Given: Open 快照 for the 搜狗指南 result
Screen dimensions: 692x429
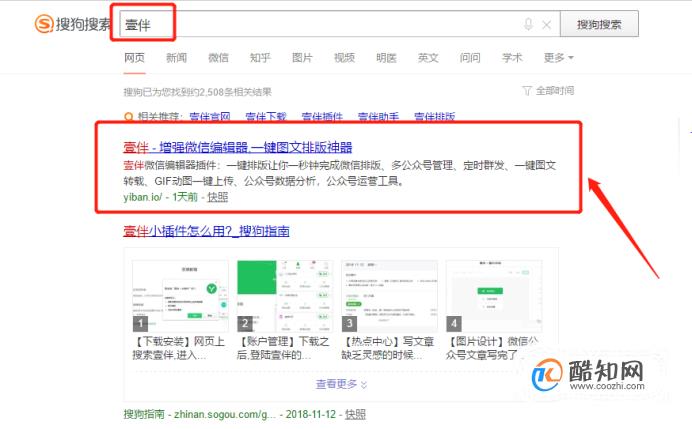Looking at the screenshot, I should coord(355,414).
